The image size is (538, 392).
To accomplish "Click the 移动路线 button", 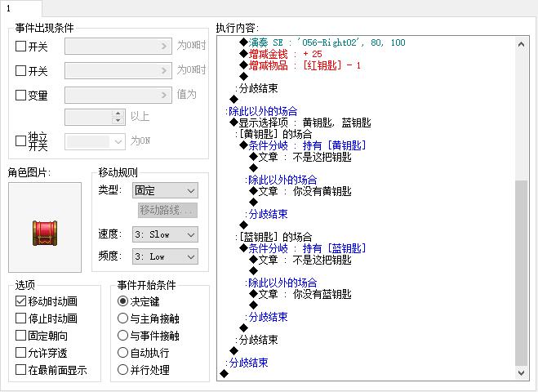I will click(x=168, y=210).
